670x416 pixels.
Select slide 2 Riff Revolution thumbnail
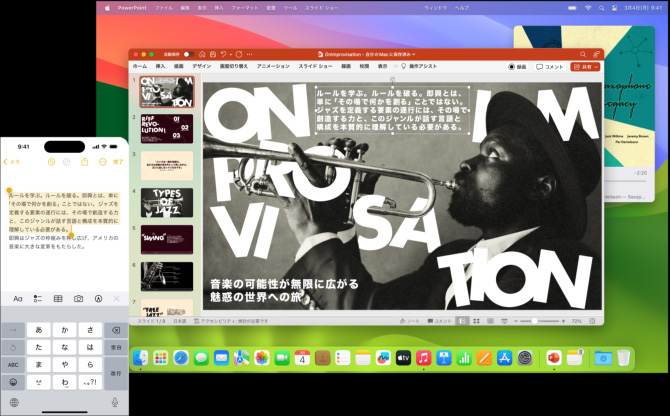167,129
